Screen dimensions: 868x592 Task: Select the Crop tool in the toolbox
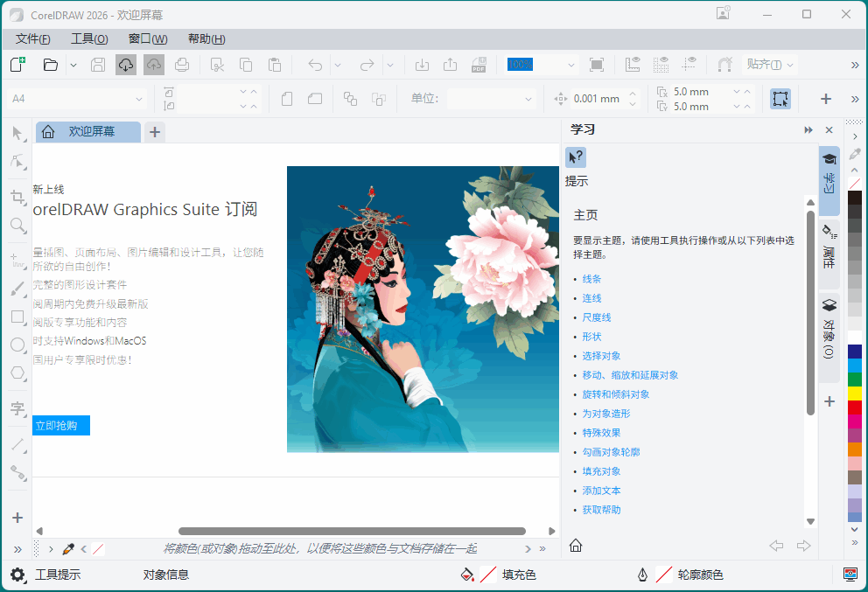coord(17,197)
